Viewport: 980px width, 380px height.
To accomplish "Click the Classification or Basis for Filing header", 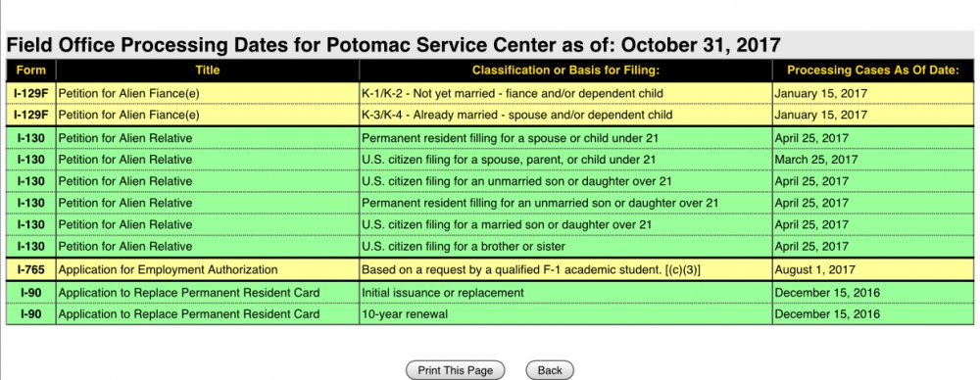I will pos(565,71).
